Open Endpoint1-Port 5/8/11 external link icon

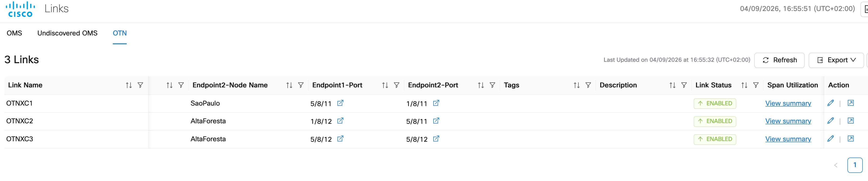point(340,103)
